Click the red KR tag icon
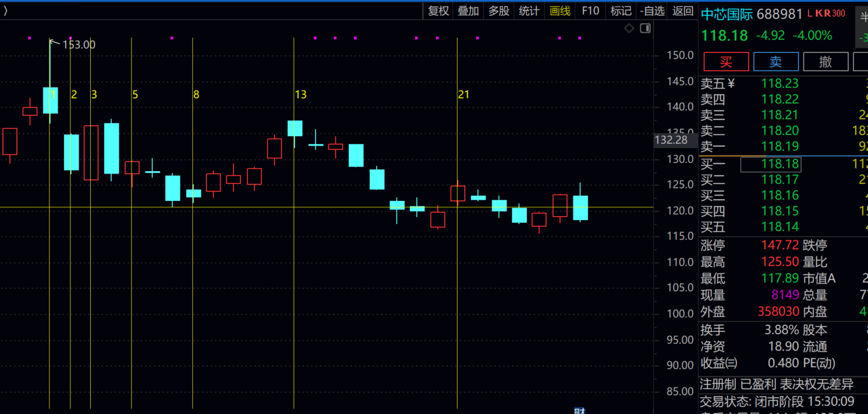This screenshot has width=868, height=414. tap(823, 13)
